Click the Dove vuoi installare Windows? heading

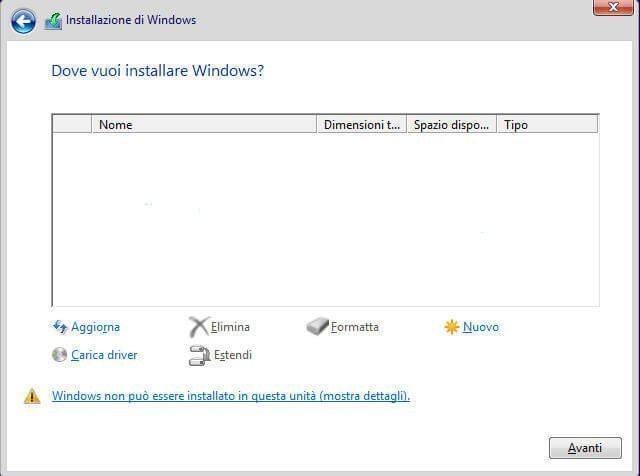(158, 71)
